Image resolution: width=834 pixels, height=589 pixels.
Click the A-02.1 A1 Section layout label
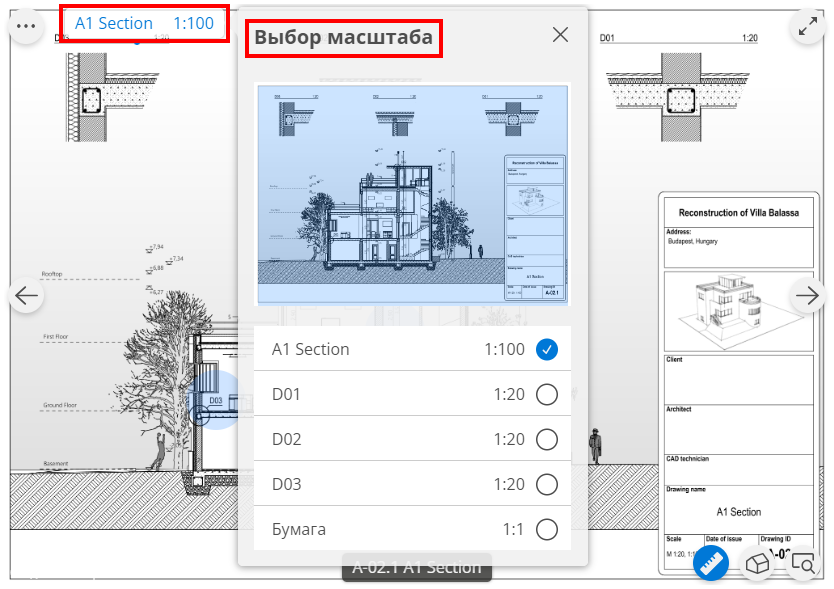pyautogui.click(x=416, y=567)
